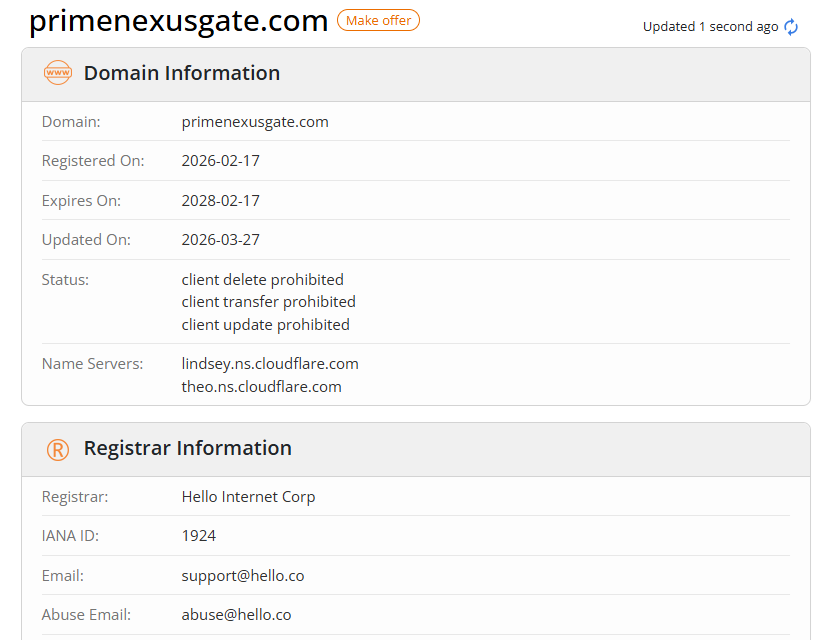Click registrar name Hello Internet Corp
825x640 pixels.
[248, 497]
